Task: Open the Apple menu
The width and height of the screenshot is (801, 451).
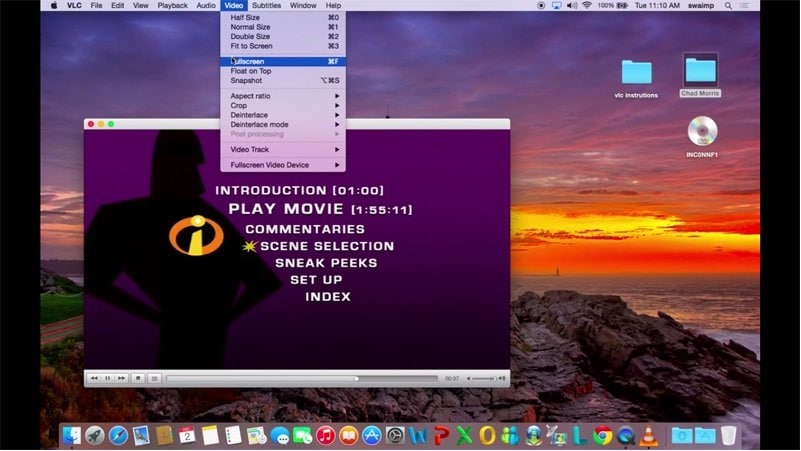Action: coord(54,6)
